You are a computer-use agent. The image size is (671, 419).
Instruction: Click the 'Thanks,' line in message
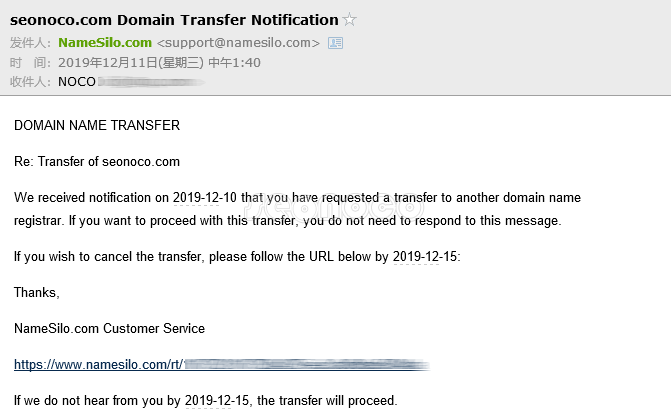(37, 293)
